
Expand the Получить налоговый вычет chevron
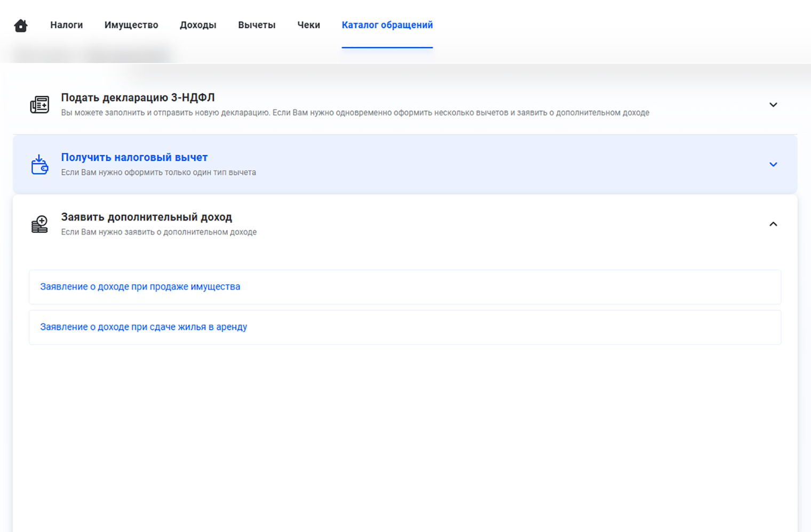coord(773,165)
